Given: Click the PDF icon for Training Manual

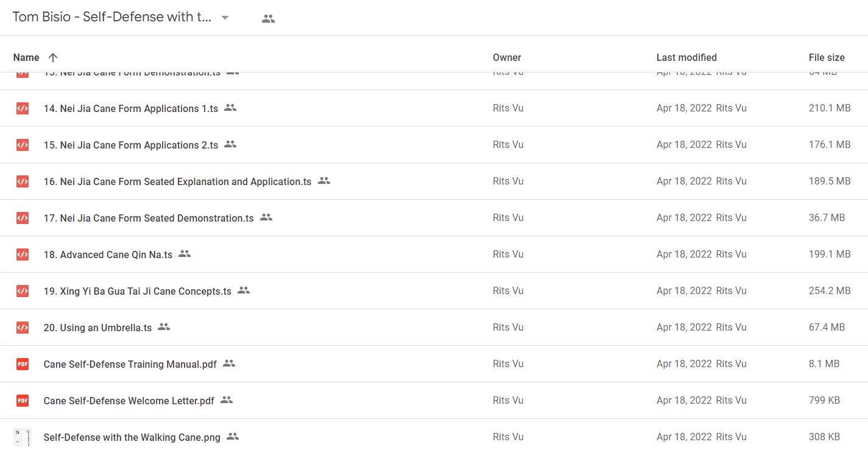Looking at the screenshot, I should 23,364.
